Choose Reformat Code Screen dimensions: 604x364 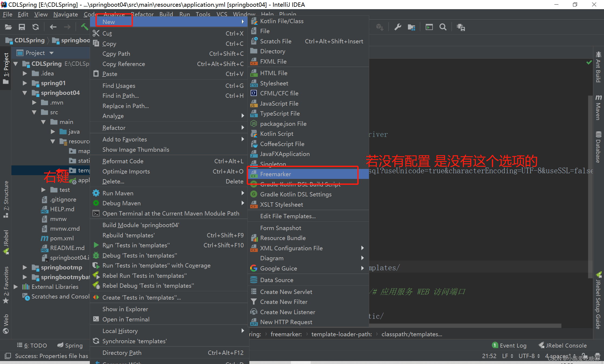(169, 161)
